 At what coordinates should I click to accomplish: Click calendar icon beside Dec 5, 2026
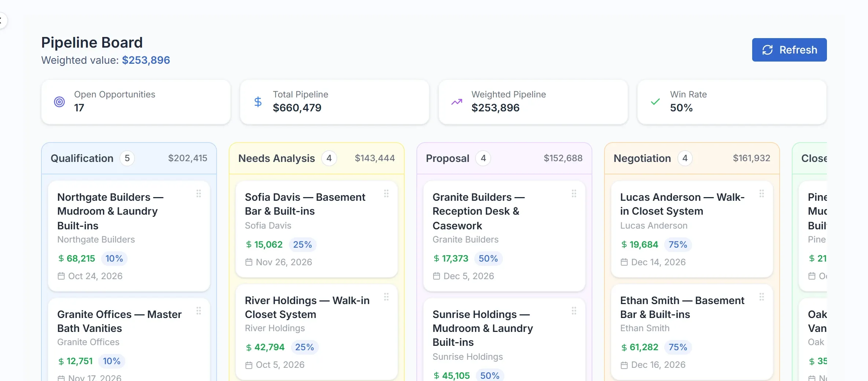pyautogui.click(x=437, y=276)
